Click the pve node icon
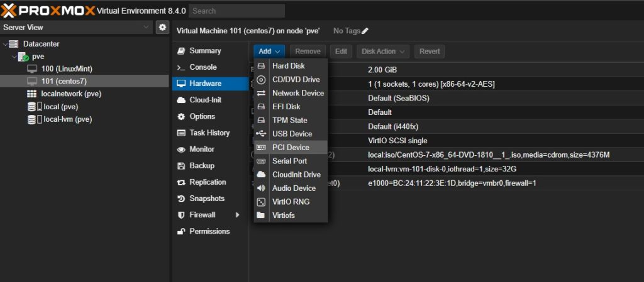 [x=23, y=57]
